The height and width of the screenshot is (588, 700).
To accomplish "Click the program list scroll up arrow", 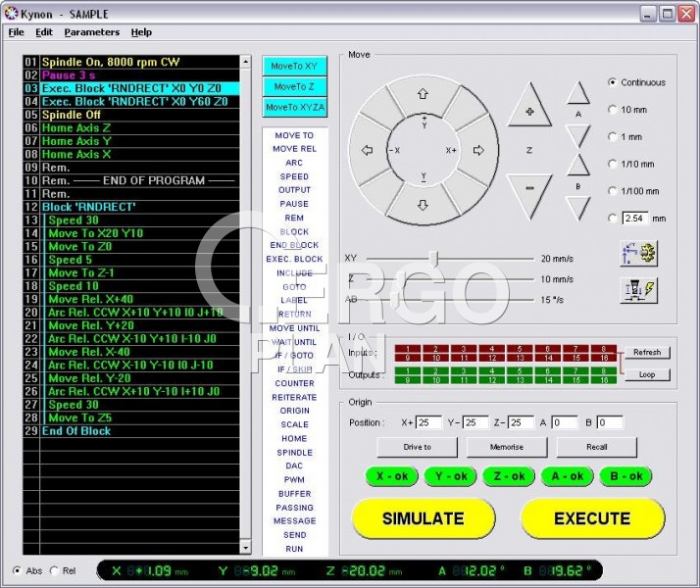I will coord(245,62).
